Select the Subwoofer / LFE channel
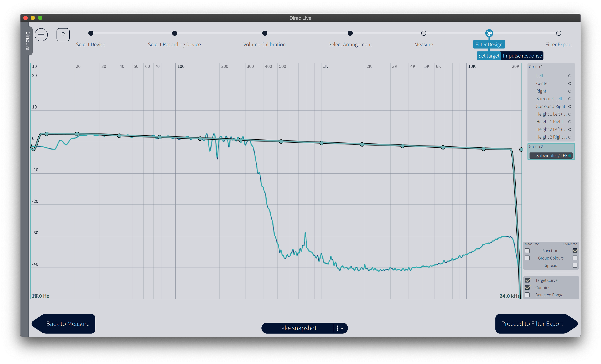Viewport: 601px width, 364px height. [551, 155]
